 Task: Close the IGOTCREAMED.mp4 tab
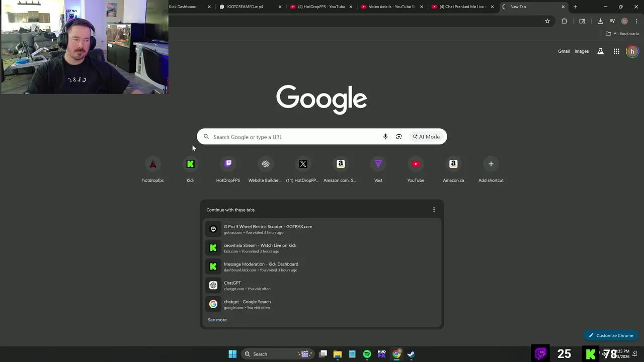point(280,7)
